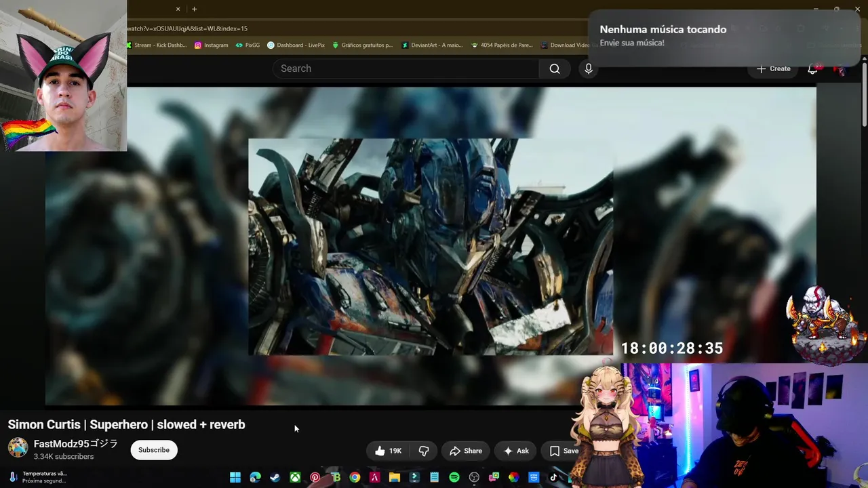Open YouTube notifications bell
Screen dimensions: 868x488
point(812,68)
